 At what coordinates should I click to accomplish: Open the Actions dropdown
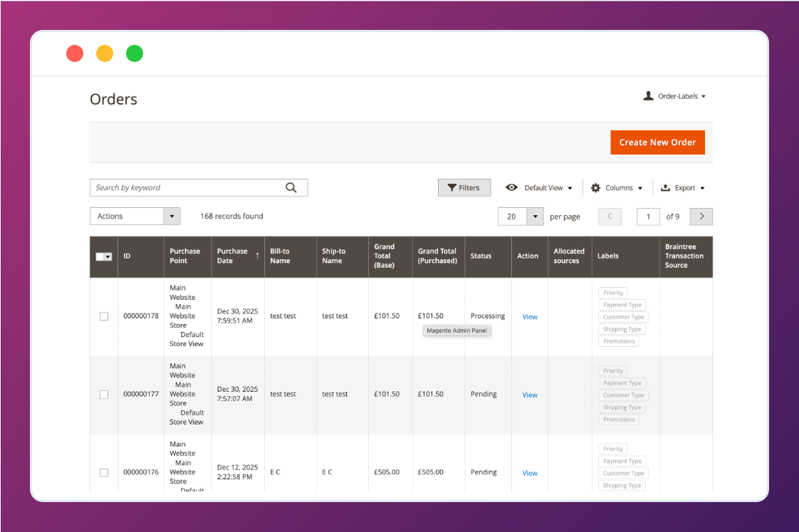135,216
